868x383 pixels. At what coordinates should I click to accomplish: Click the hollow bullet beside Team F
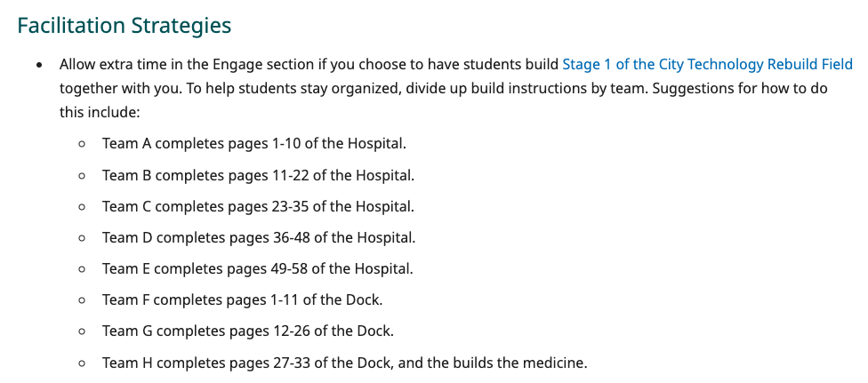82,300
